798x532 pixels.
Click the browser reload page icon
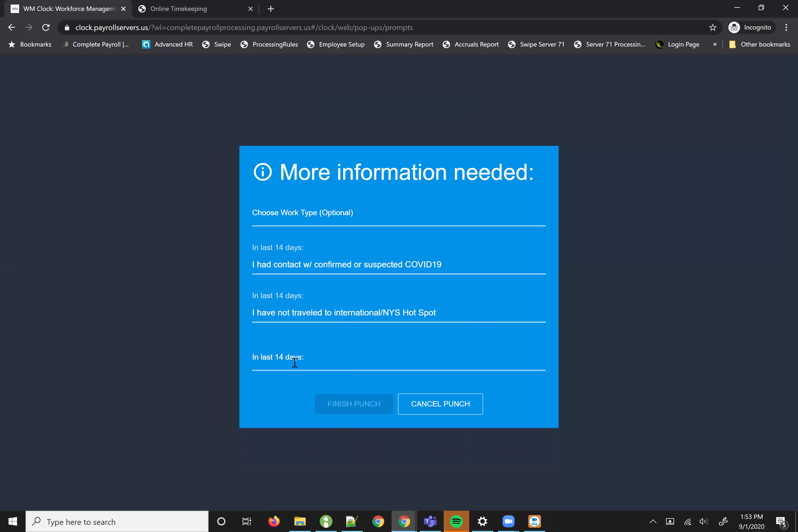[x=46, y=27]
